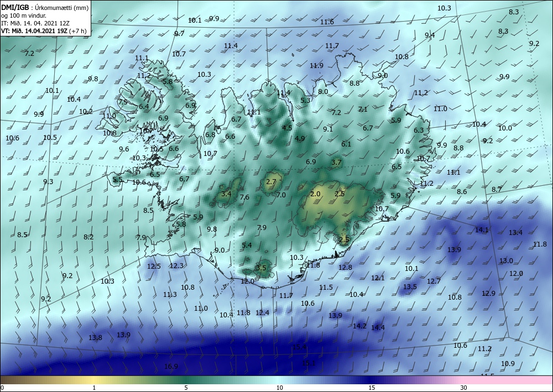Click the 7.6 value in central Iceland
The width and height of the screenshot is (553, 392).
pos(244,197)
